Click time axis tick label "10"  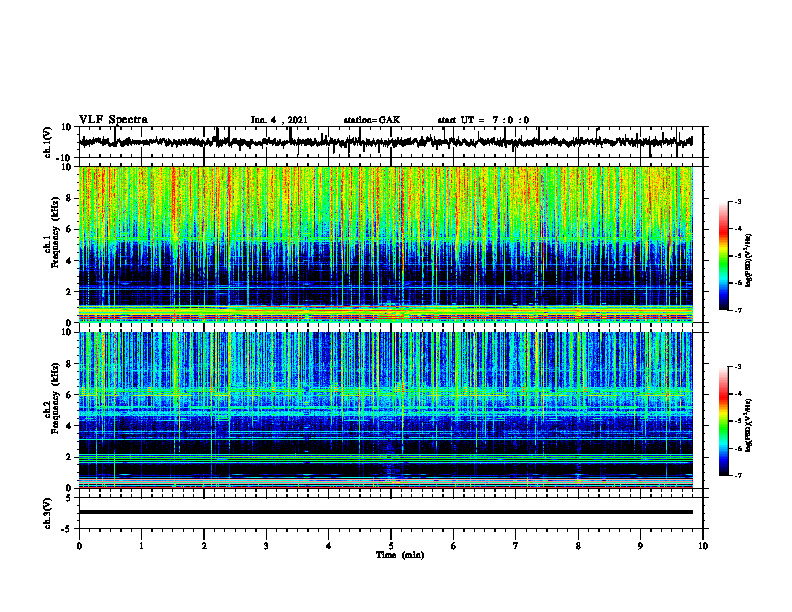tap(703, 546)
